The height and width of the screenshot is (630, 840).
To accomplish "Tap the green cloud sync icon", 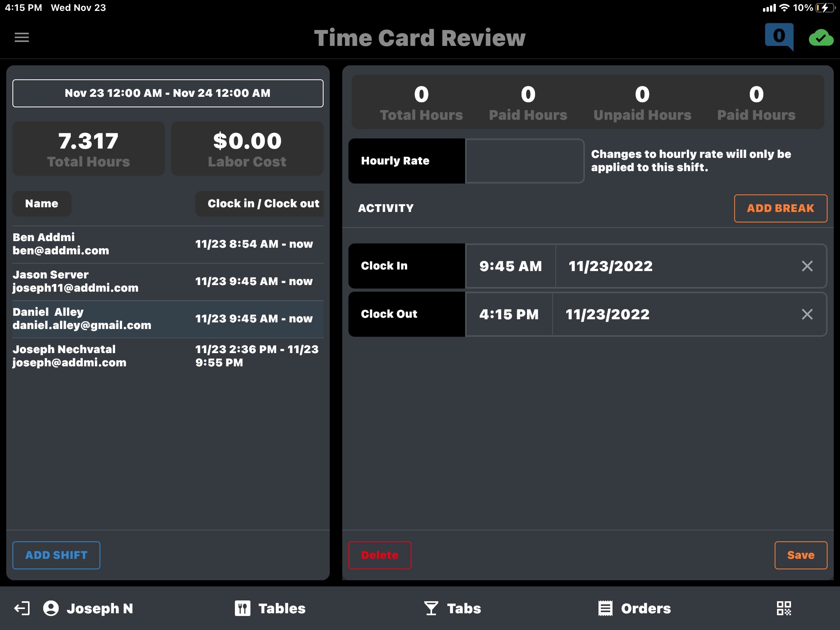I will 821,38.
